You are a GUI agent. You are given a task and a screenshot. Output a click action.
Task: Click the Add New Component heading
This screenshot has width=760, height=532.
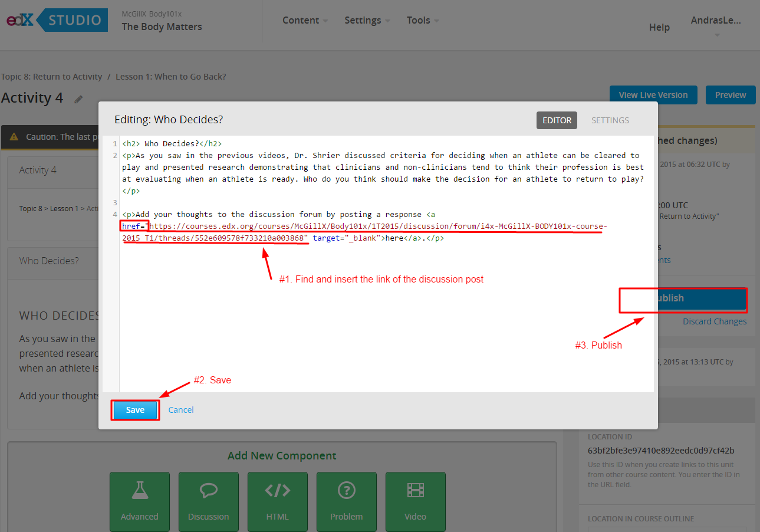pos(282,456)
